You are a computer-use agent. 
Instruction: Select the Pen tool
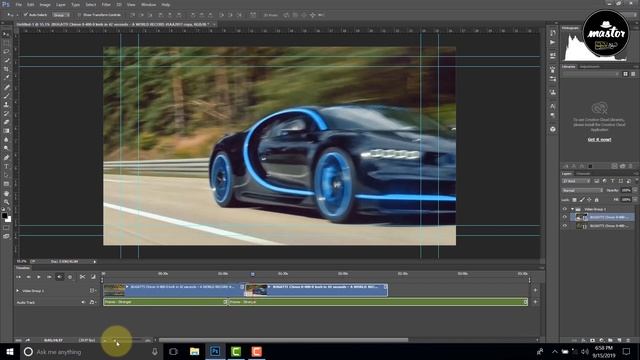tap(6, 158)
